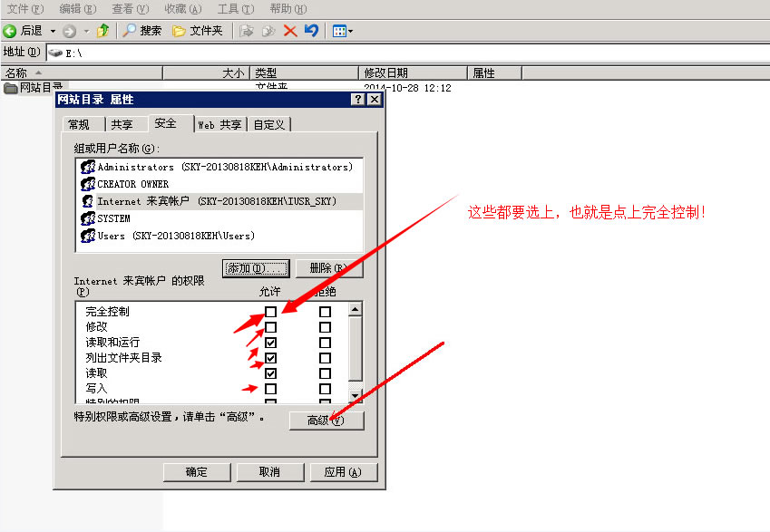Click the 添加(D)... button
The image size is (770, 532).
click(x=256, y=268)
